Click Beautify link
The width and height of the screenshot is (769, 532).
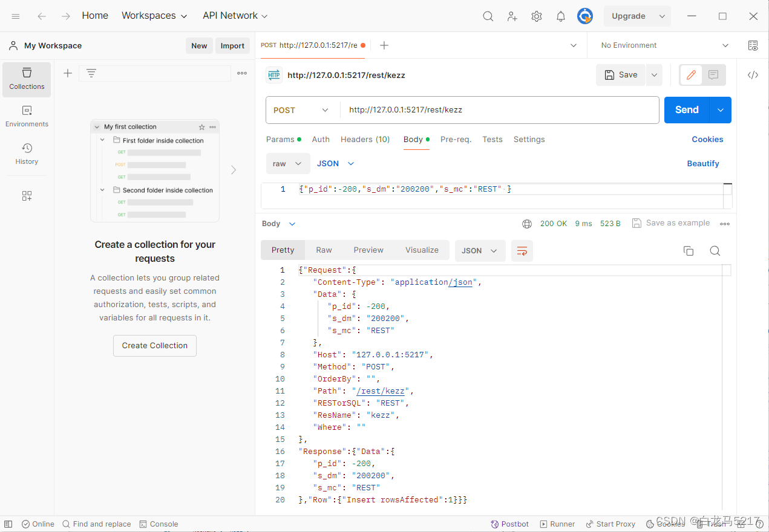point(703,164)
